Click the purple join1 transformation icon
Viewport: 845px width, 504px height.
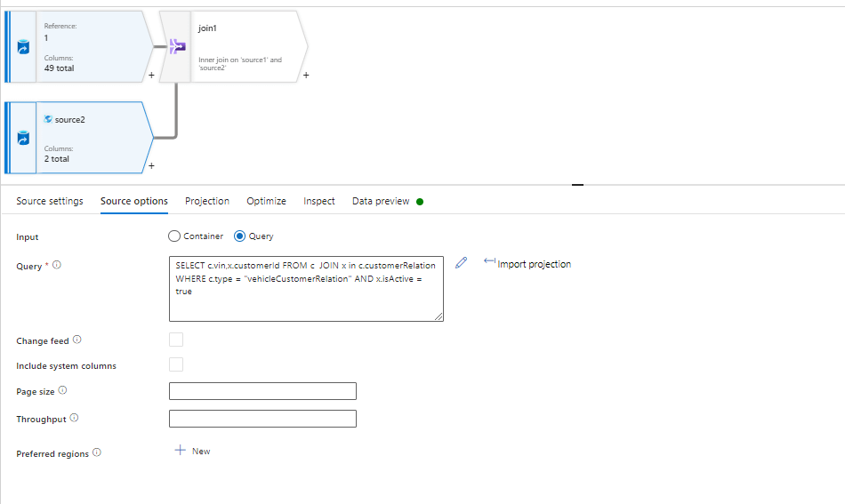177,46
